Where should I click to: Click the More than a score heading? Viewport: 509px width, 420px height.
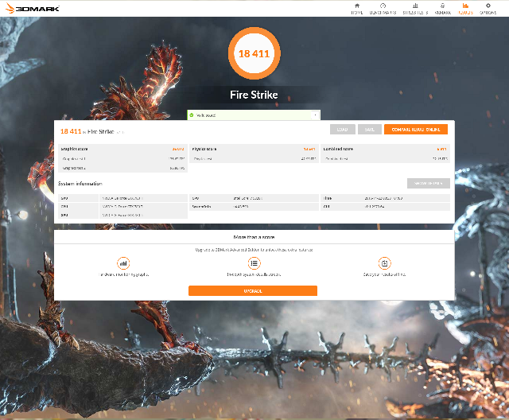(x=254, y=237)
